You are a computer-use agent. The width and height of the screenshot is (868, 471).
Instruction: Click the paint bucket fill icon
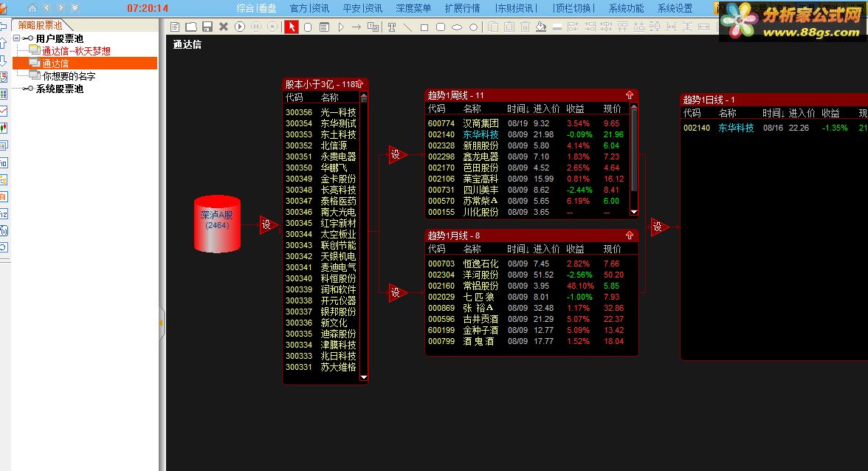click(x=541, y=27)
